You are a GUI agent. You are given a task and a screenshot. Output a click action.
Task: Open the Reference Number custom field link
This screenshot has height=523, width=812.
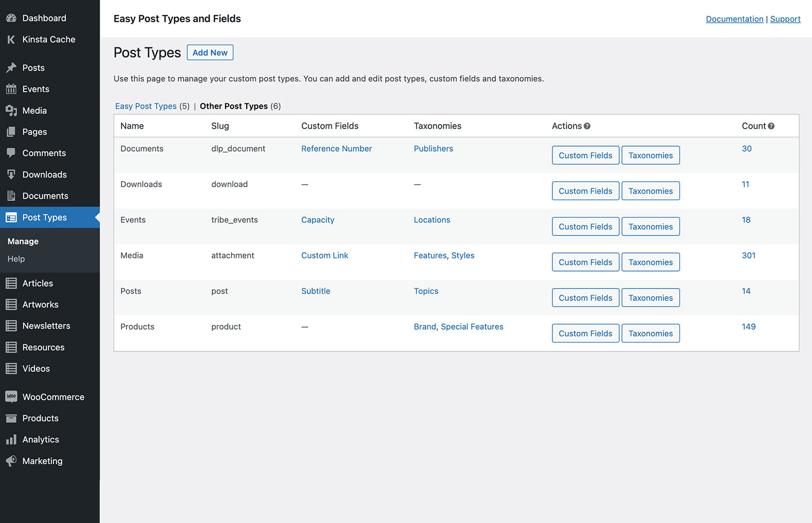336,149
